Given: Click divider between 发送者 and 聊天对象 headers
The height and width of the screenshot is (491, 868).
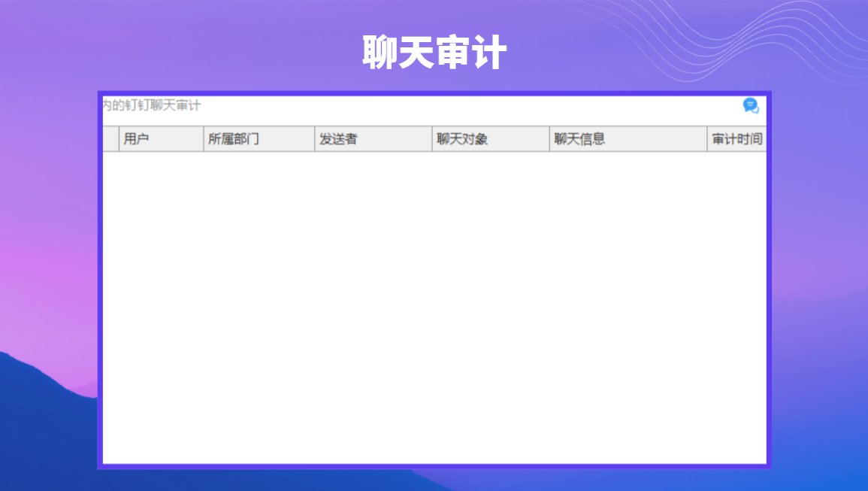Looking at the screenshot, I should click(x=432, y=138).
